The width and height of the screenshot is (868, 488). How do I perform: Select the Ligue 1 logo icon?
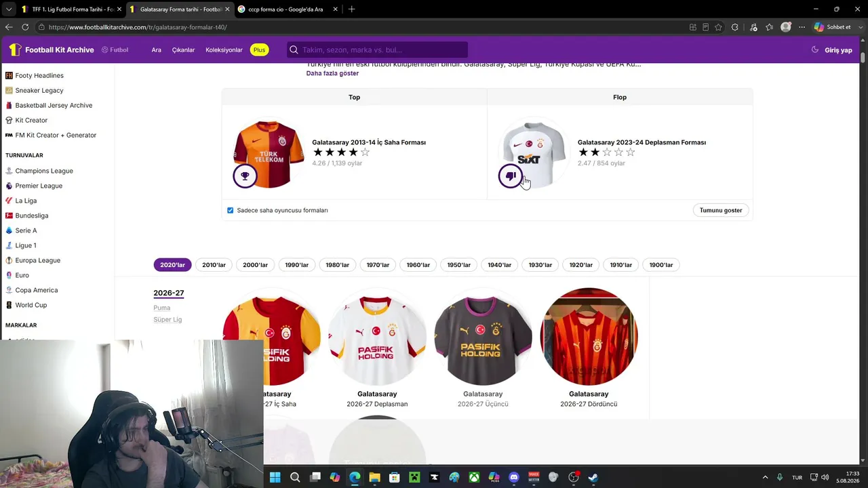[x=9, y=245]
